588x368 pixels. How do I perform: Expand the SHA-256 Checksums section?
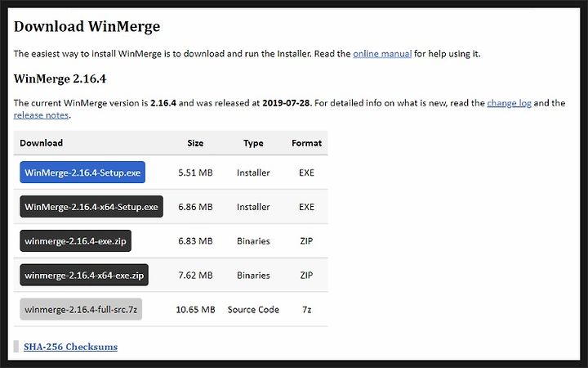coord(70,347)
